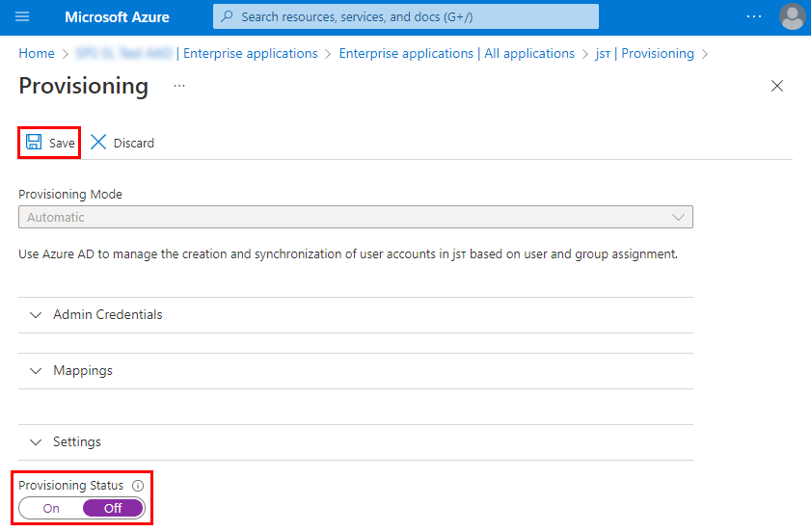Click the search magnifier icon
811x532 pixels.
[x=227, y=16]
